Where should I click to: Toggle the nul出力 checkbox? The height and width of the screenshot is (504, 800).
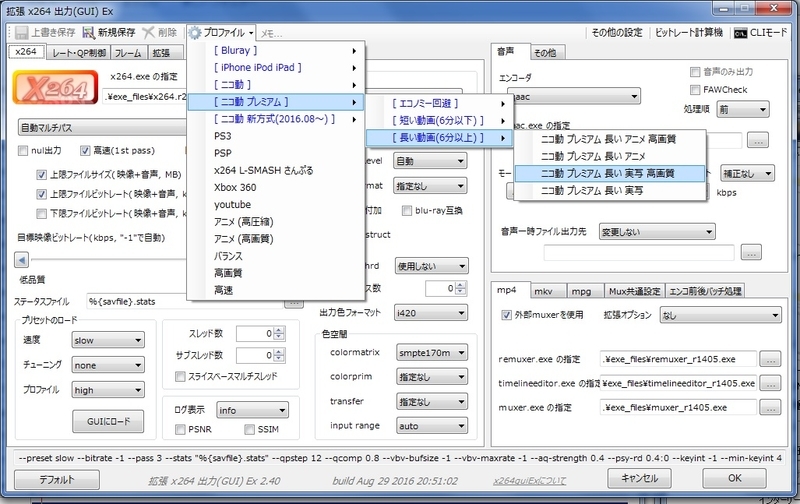(22, 150)
